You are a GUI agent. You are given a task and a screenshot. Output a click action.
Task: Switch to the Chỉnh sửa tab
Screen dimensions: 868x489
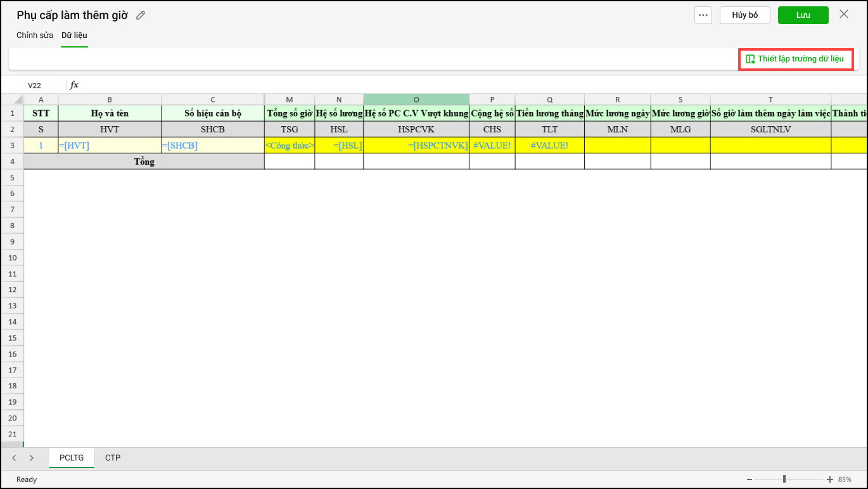(35, 35)
